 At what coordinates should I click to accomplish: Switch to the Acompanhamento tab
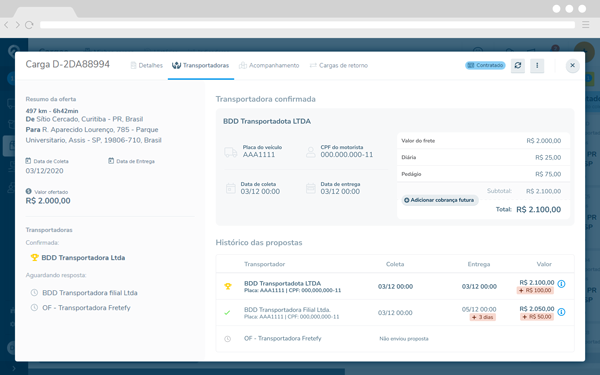pos(269,65)
